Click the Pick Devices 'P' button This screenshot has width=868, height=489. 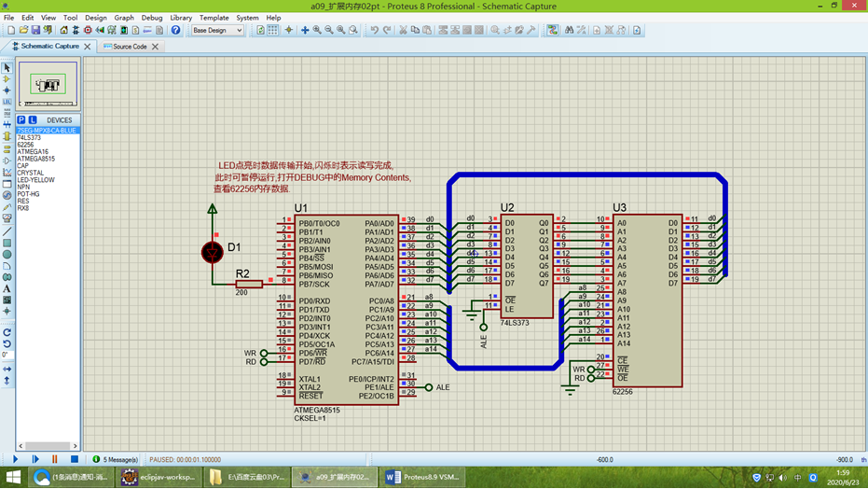(x=21, y=120)
